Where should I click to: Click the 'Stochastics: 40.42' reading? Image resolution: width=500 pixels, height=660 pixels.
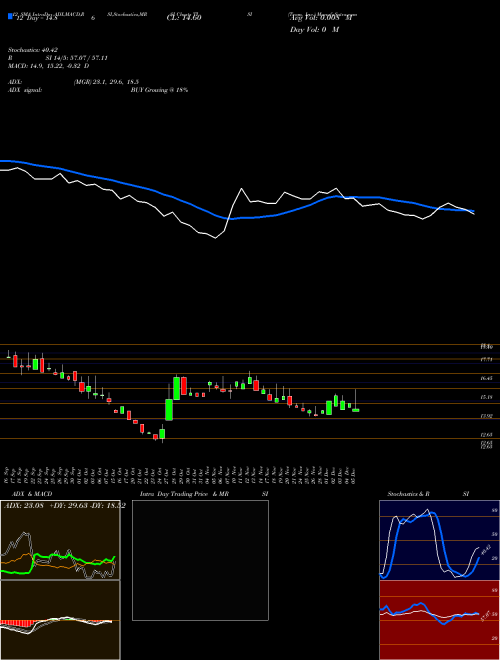32,49
